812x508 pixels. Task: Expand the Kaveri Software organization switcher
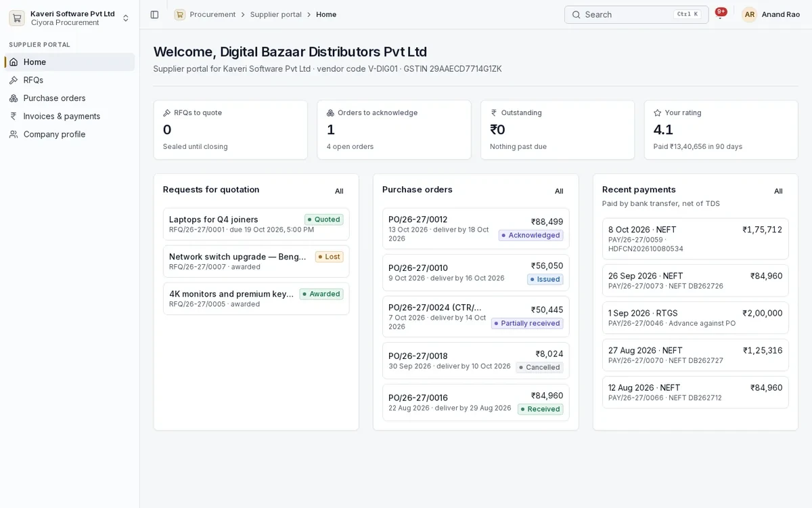coord(70,18)
